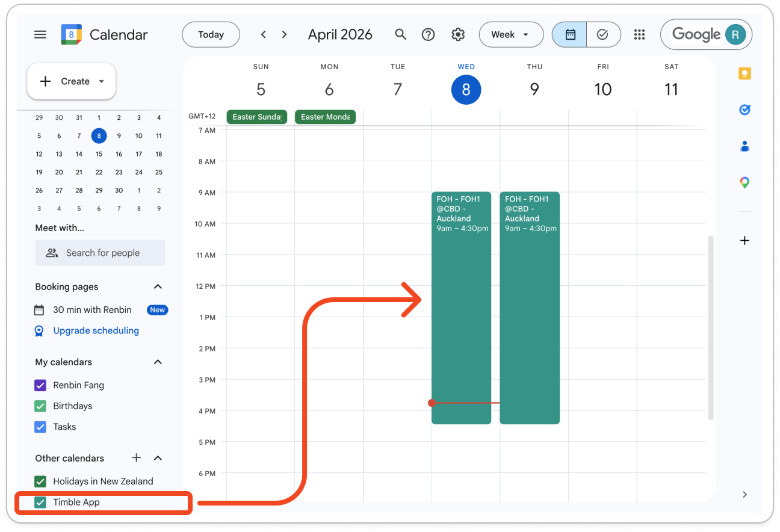
Task: Select Friday 10 column header
Action: (603, 89)
